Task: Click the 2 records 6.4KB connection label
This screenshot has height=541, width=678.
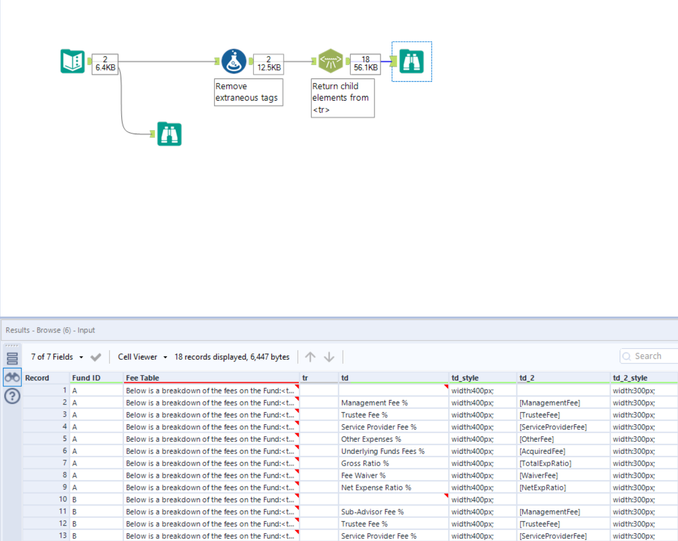Action: 105,64
